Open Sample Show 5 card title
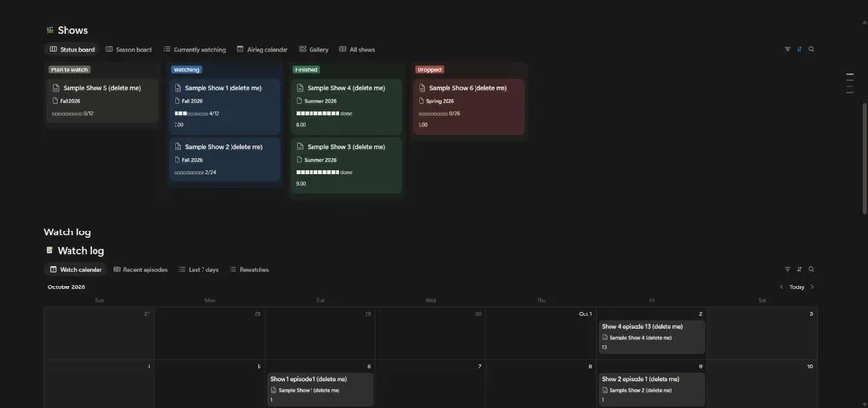Screen dimensions: 868x408 [x=102, y=88]
